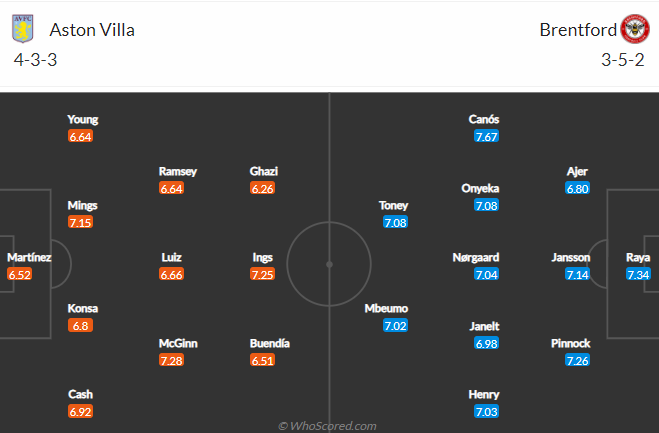
Task: Click Toney's 7.08 rating badge
Action: click(x=395, y=223)
